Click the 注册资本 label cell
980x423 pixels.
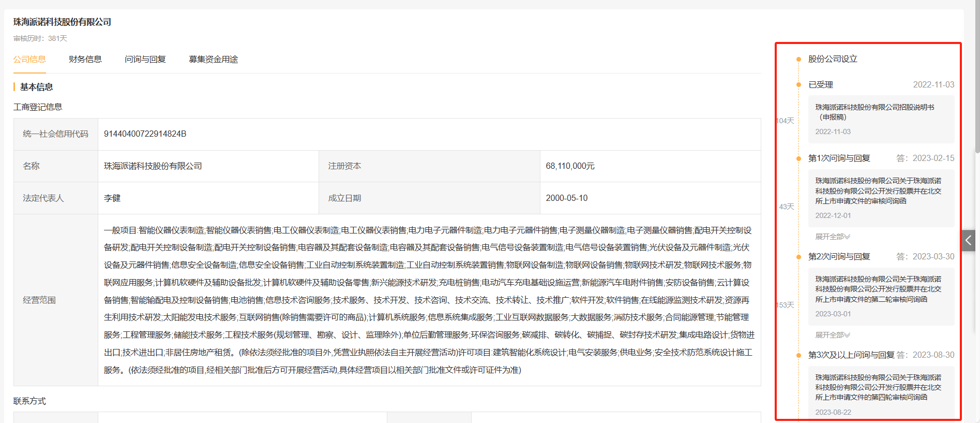tap(430, 166)
